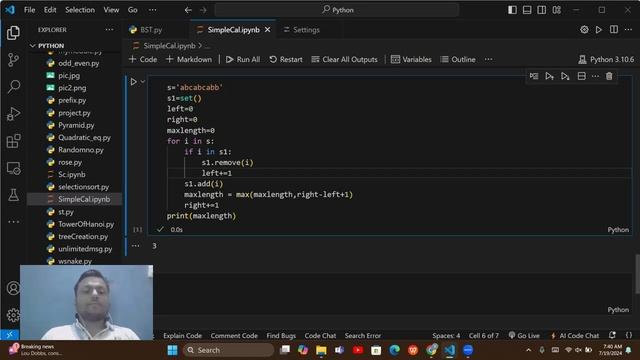The image size is (640, 360).
Task: Open more cell actions in cell toolbar
Action: [596, 76]
